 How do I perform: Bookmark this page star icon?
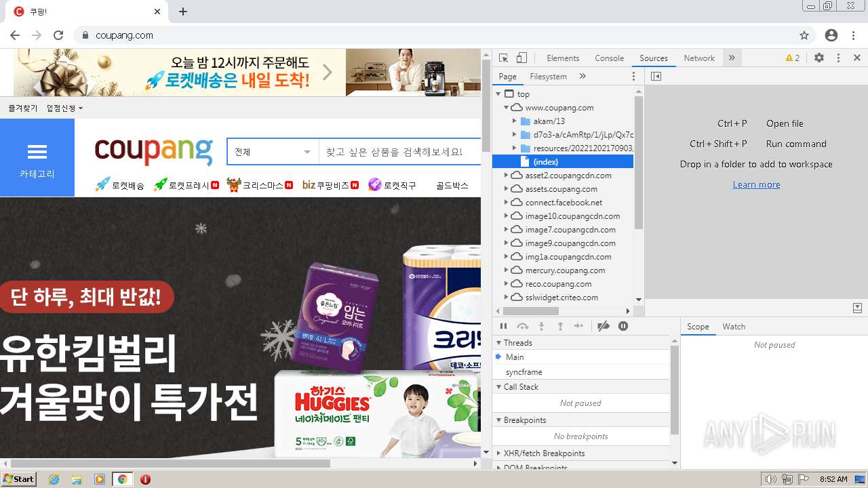(804, 35)
